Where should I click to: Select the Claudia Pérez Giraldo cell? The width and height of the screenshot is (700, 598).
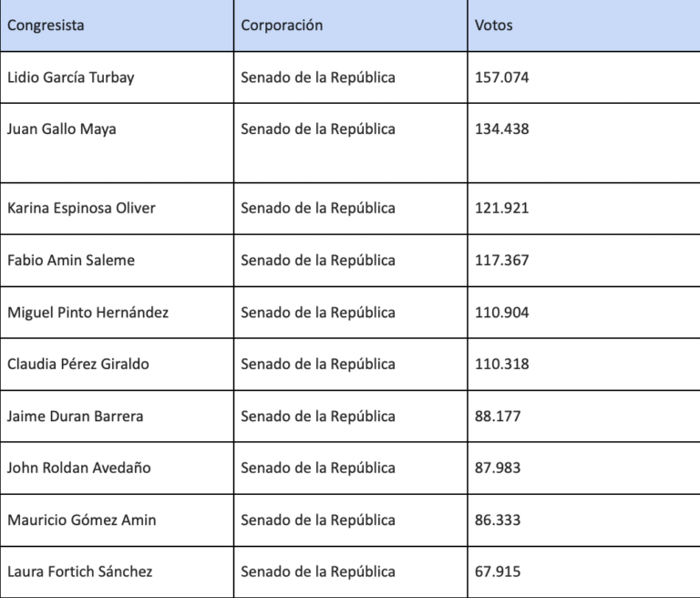(77, 364)
